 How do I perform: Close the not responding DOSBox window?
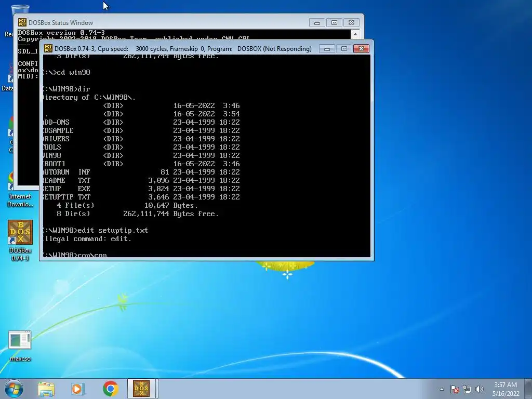(x=361, y=49)
